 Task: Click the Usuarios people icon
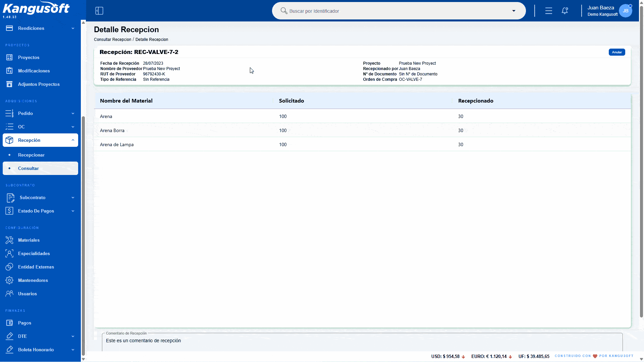(x=9, y=294)
